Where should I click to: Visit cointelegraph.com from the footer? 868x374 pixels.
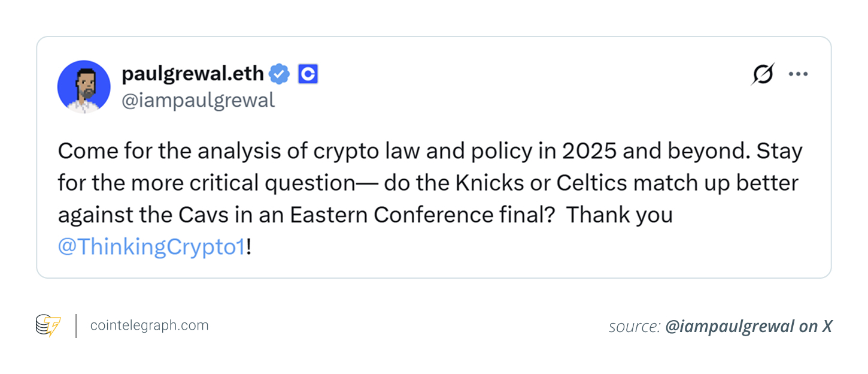pyautogui.click(x=148, y=325)
